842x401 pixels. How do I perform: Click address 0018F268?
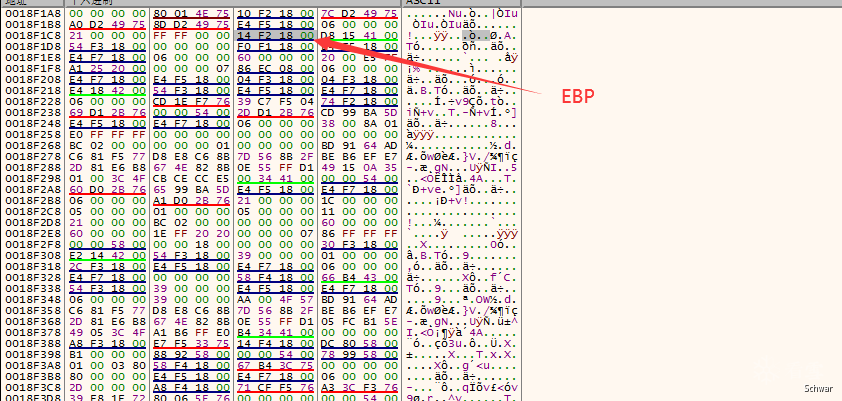(x=32, y=145)
